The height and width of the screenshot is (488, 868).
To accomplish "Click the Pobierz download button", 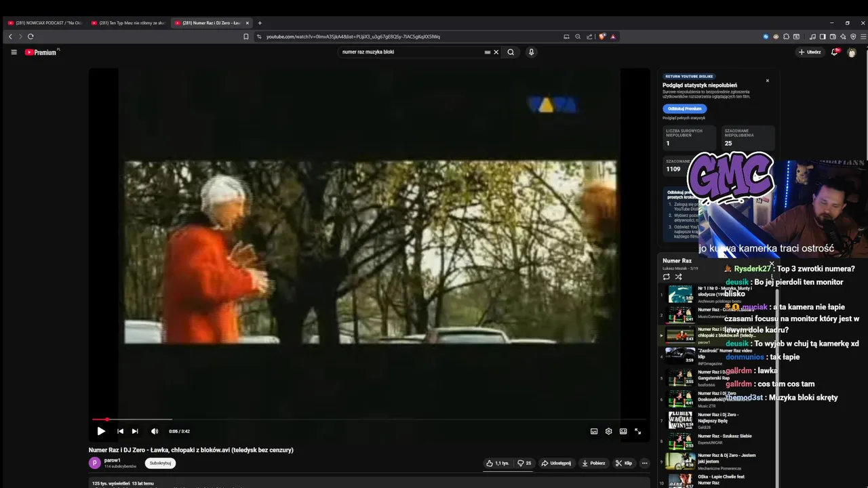I will click(593, 463).
